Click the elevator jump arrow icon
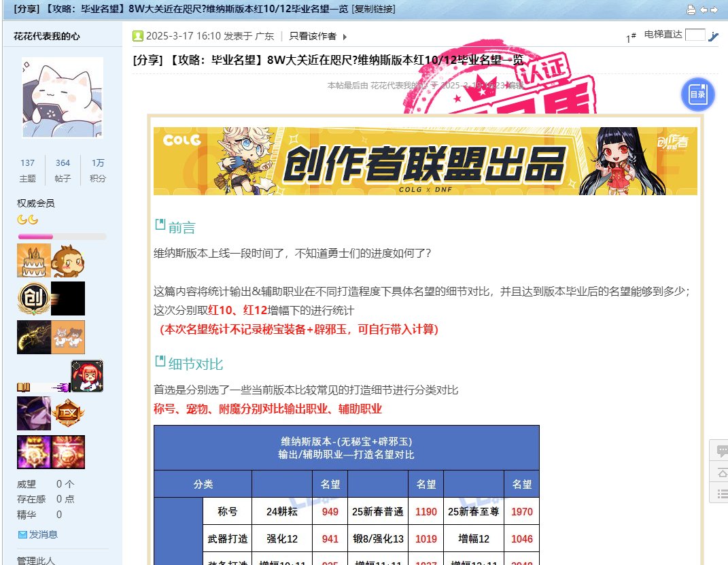The height and width of the screenshot is (565, 728). click(713, 36)
